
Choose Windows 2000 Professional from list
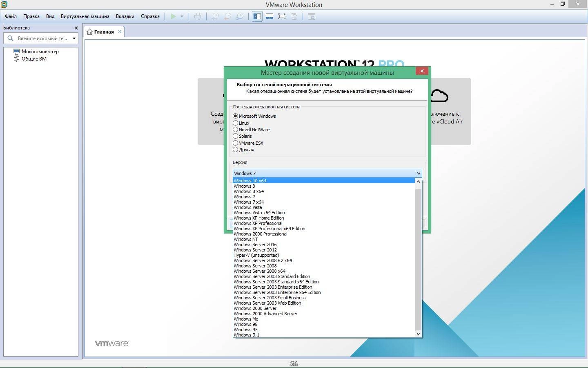tap(324, 234)
